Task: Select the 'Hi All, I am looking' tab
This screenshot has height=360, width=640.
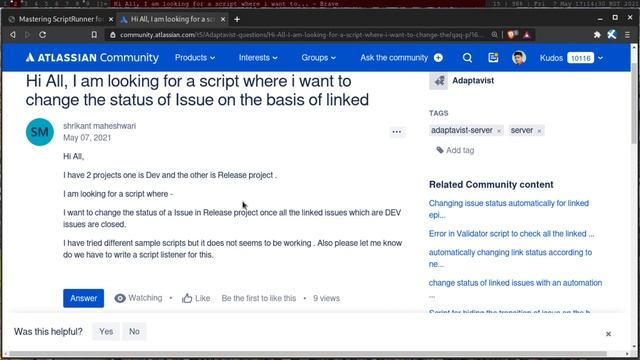Action: pos(173,19)
